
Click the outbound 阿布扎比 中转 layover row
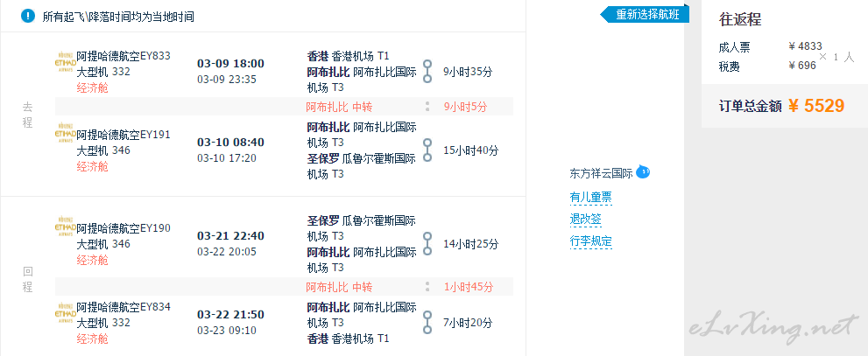pos(339,107)
